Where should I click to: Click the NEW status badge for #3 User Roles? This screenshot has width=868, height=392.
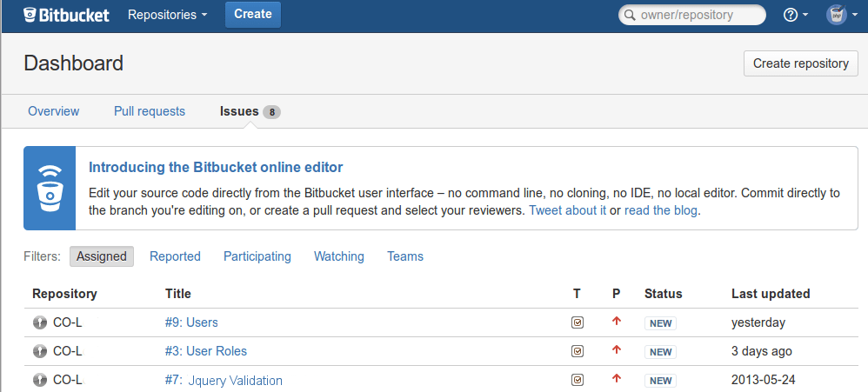point(660,352)
